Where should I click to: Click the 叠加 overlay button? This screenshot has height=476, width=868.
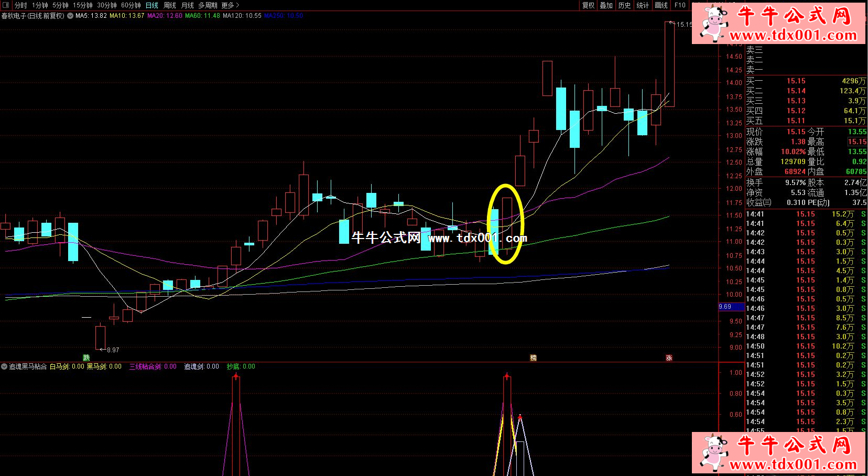coord(606,5)
